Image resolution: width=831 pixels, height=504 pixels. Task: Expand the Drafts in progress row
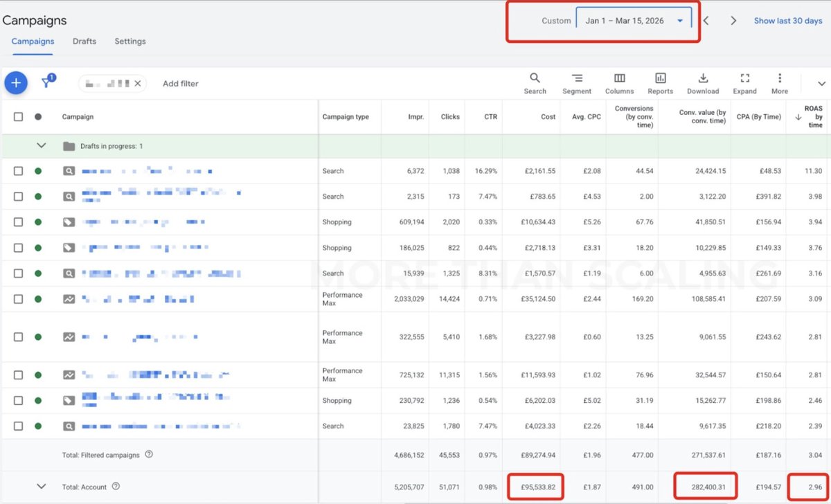pyautogui.click(x=41, y=146)
